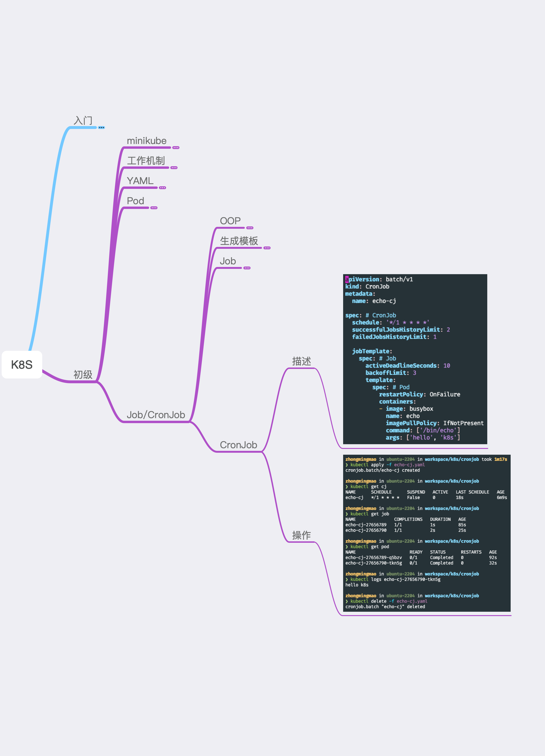This screenshot has height=756, width=545.
Task: Expand the OOP node's ellipsis marker
Action: point(250,228)
